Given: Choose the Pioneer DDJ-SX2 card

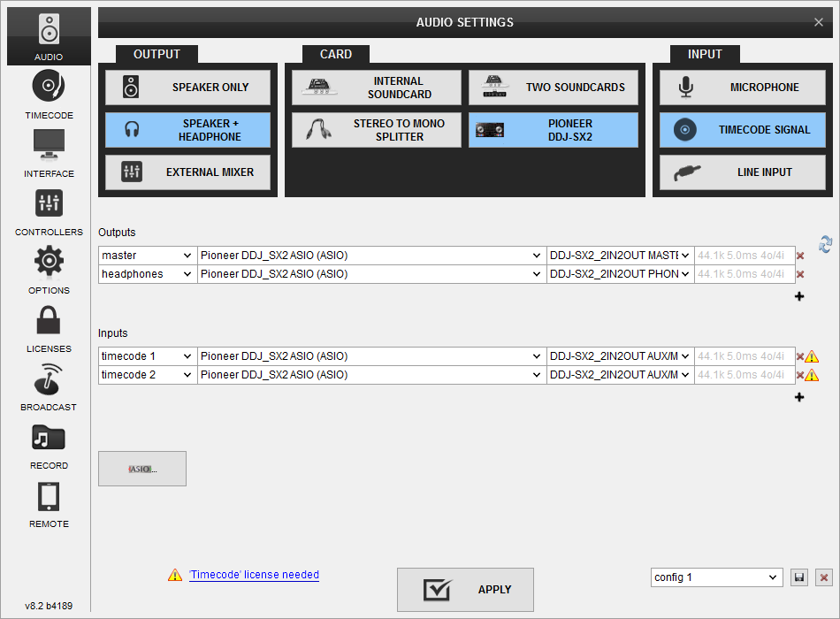Looking at the screenshot, I should coord(554,130).
